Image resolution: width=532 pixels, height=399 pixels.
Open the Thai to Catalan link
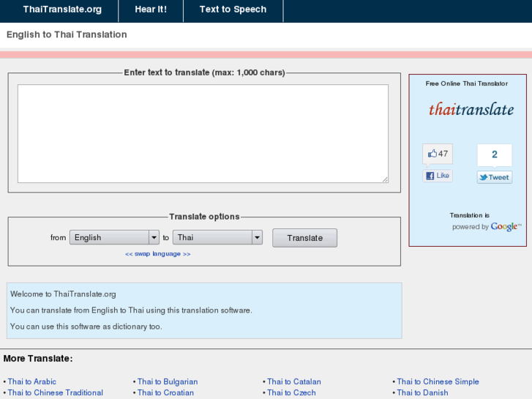pos(294,381)
